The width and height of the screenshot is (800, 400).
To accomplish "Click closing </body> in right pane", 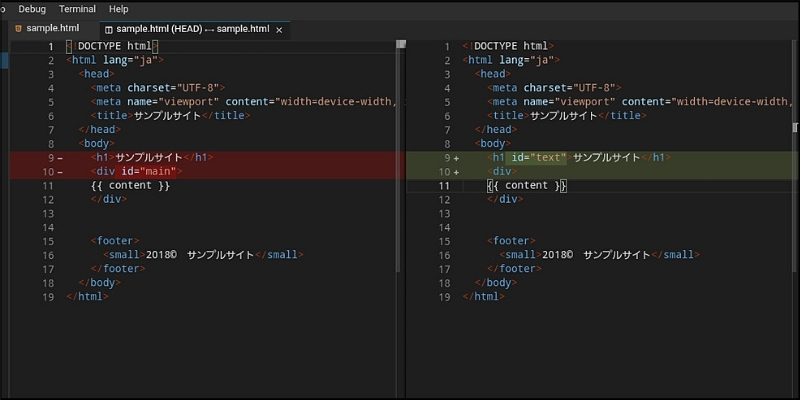I will coord(496,283).
